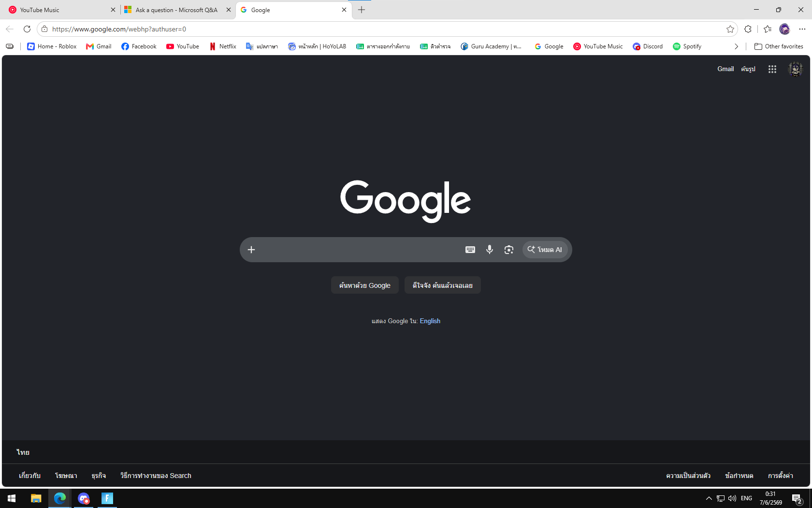The height and width of the screenshot is (508, 812).
Task: Open the Windows Start menu
Action: (12, 498)
